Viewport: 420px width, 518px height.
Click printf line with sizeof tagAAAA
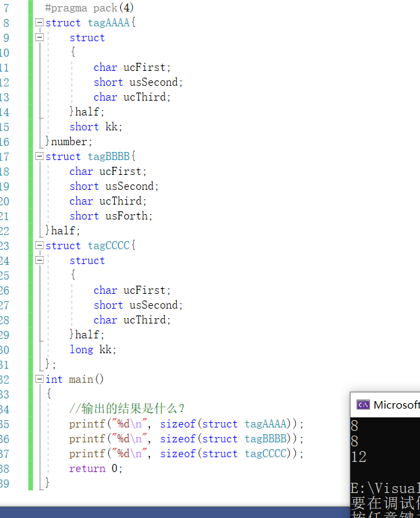click(x=186, y=424)
